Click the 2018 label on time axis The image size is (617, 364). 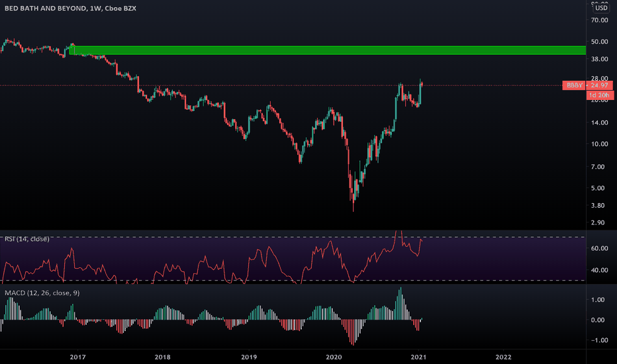pyautogui.click(x=162, y=357)
